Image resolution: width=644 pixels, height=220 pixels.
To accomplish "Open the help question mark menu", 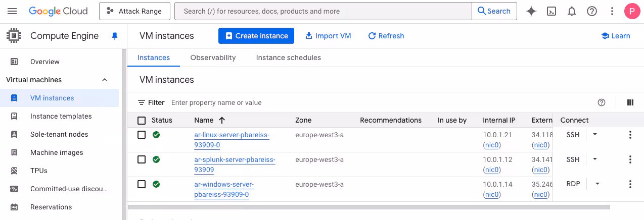I will [592, 11].
